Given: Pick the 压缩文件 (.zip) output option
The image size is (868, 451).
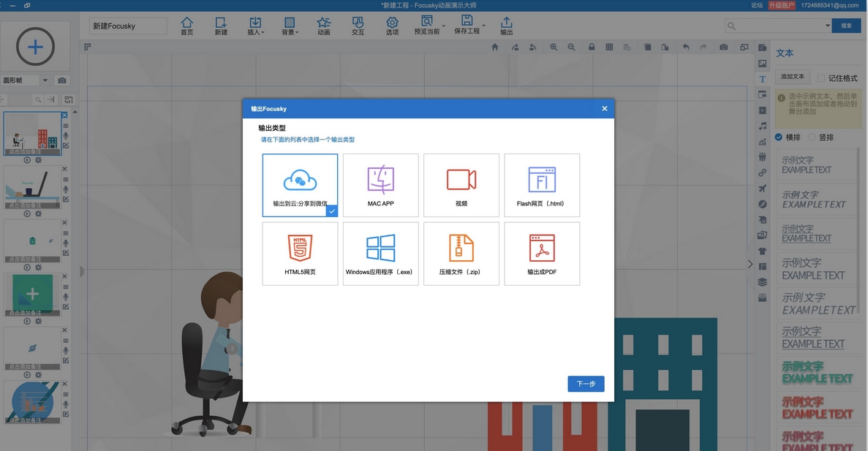Looking at the screenshot, I should tap(461, 254).
